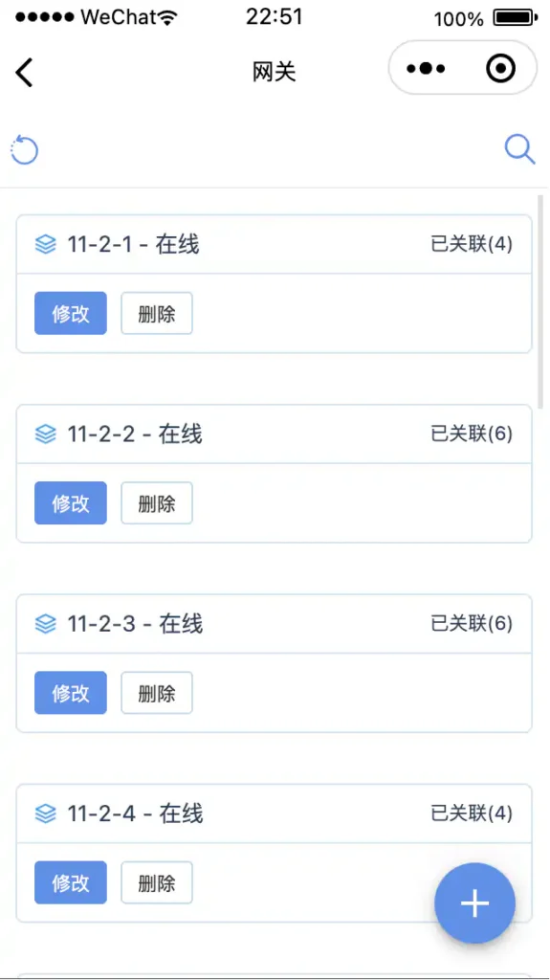Viewport: 550px width, 980px height.
Task: Click 删除 for gateway 11-2-2
Action: 156,502
